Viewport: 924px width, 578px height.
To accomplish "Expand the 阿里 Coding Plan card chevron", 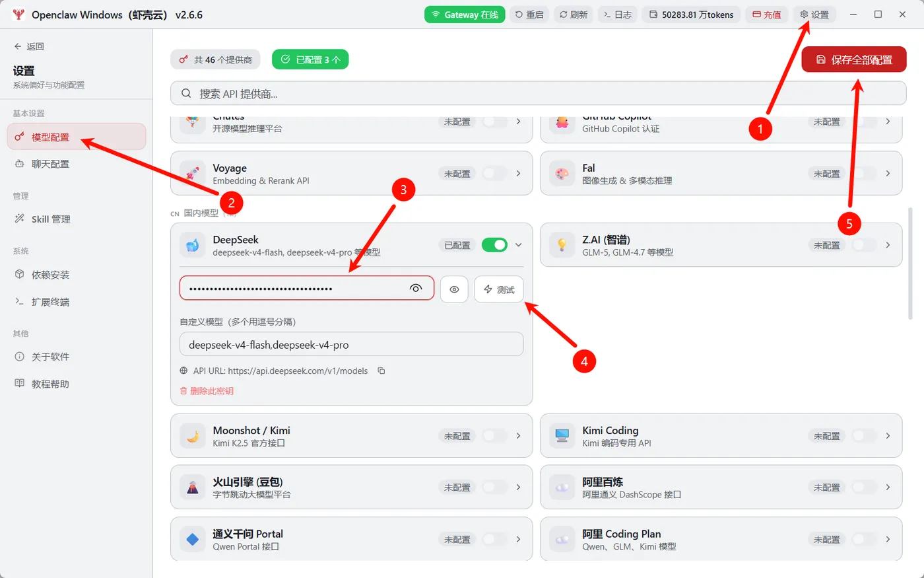I will click(x=888, y=539).
